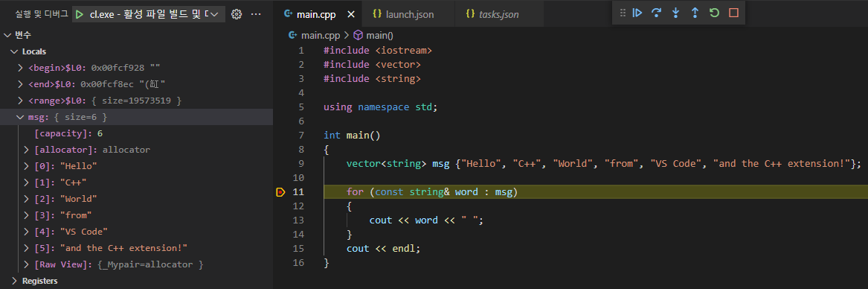868x289 pixels.
Task: Click Continue in debug toolbar
Action: point(637,13)
